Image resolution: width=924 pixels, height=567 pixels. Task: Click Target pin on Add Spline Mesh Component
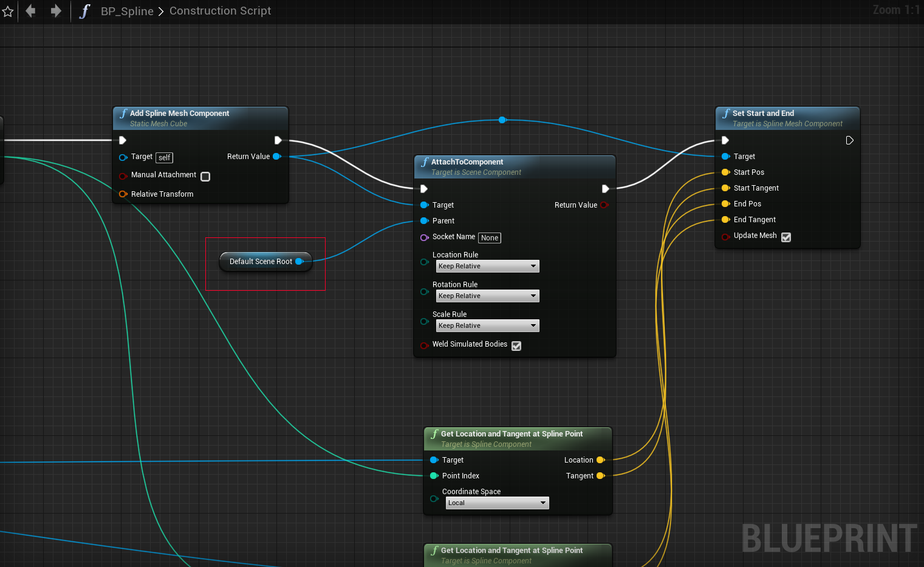point(123,157)
